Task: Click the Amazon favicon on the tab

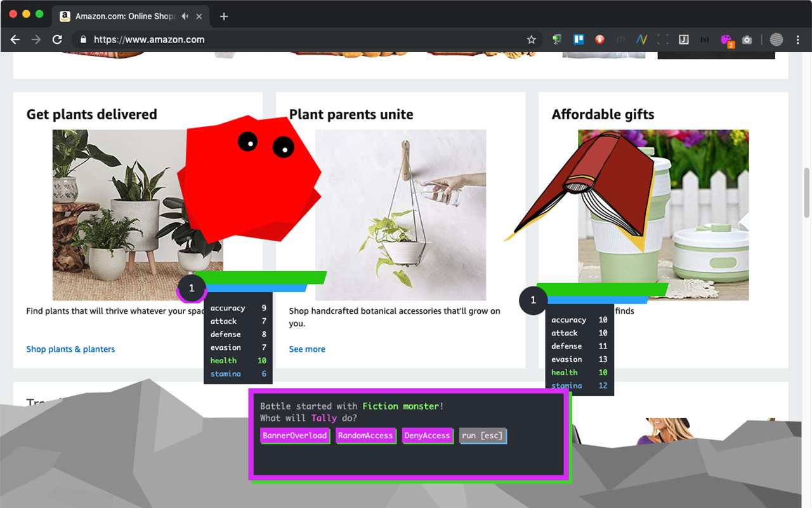Action: (65, 17)
